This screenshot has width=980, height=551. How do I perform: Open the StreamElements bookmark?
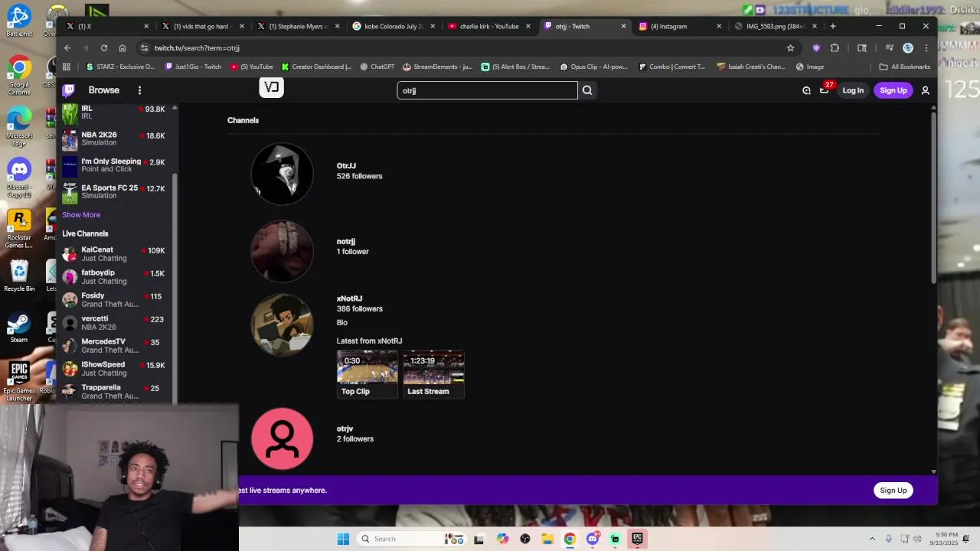pos(438,67)
